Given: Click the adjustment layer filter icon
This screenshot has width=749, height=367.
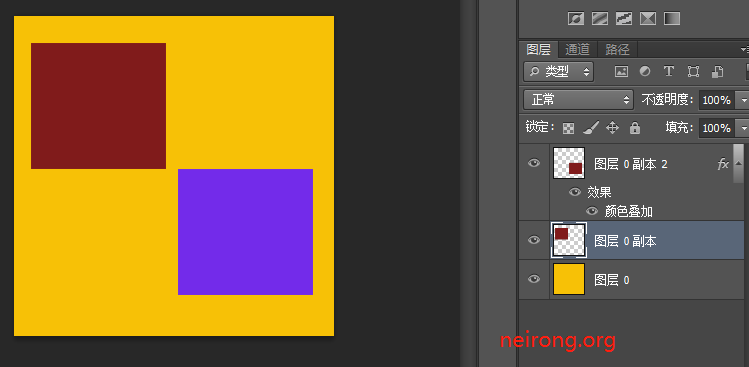Looking at the screenshot, I should click(645, 72).
